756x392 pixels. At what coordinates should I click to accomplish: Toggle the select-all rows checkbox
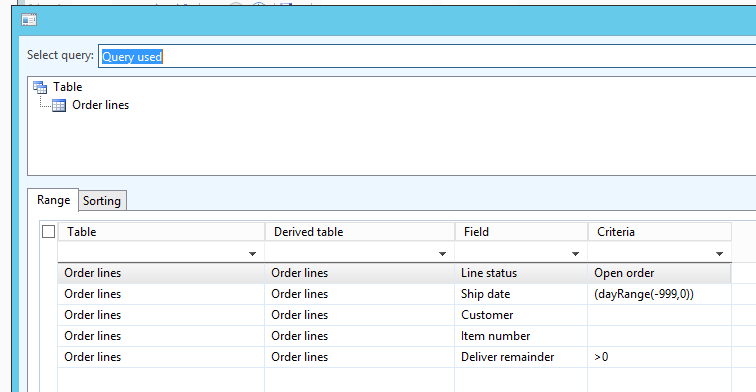click(x=49, y=232)
